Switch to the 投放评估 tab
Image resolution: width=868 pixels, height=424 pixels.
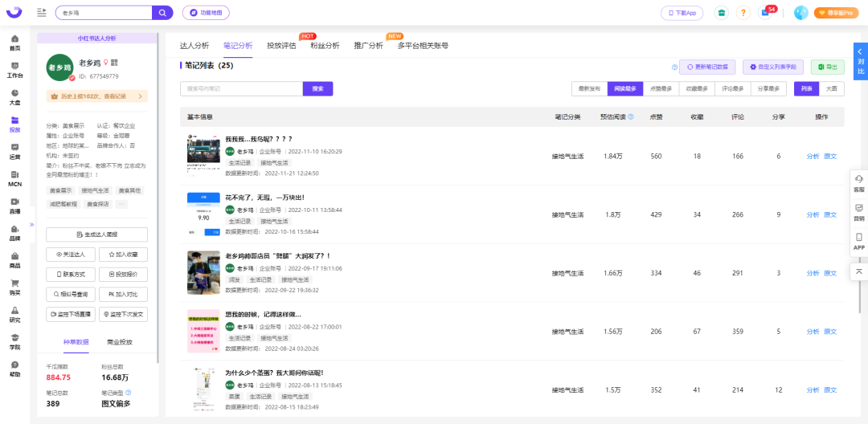click(281, 46)
